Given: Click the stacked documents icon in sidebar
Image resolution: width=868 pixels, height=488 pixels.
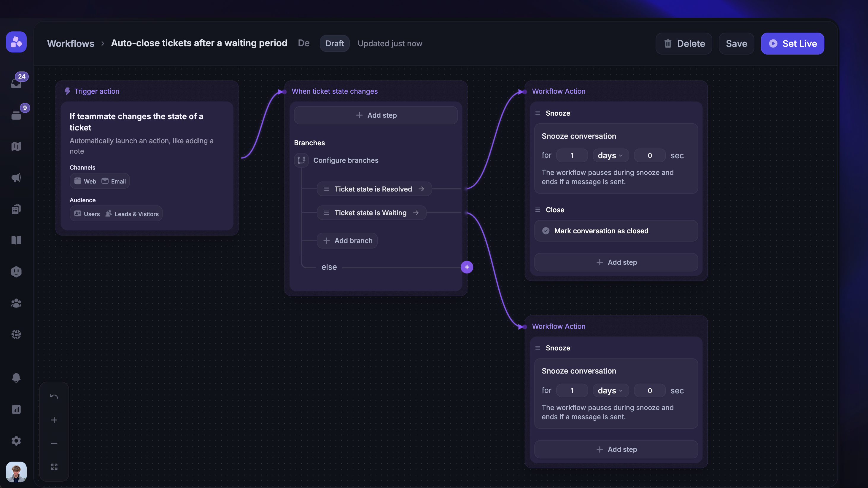Looking at the screenshot, I should click(16, 209).
